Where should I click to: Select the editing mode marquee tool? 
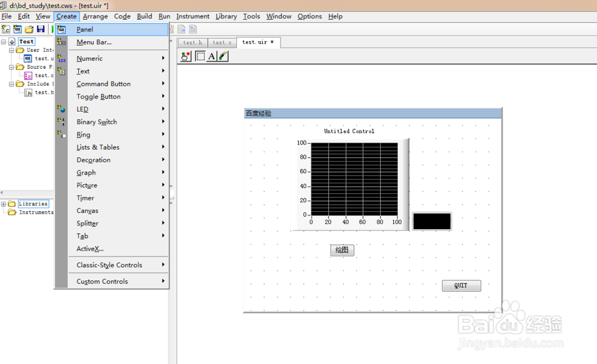(x=200, y=56)
